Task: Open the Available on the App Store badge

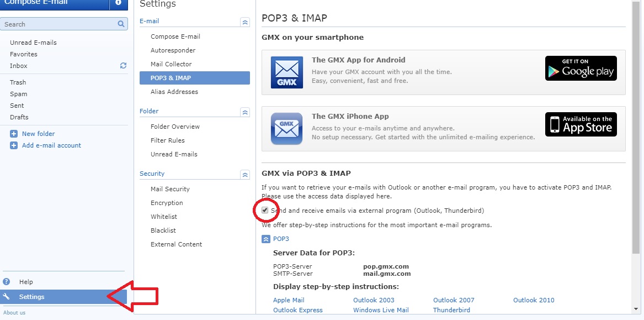Action: tap(581, 124)
